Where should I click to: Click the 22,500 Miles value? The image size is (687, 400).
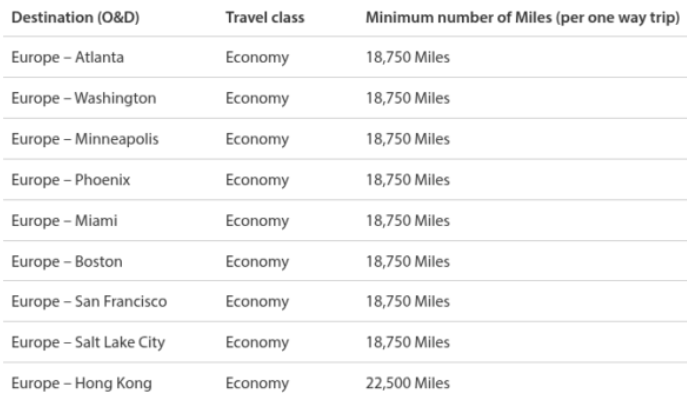[x=408, y=384]
